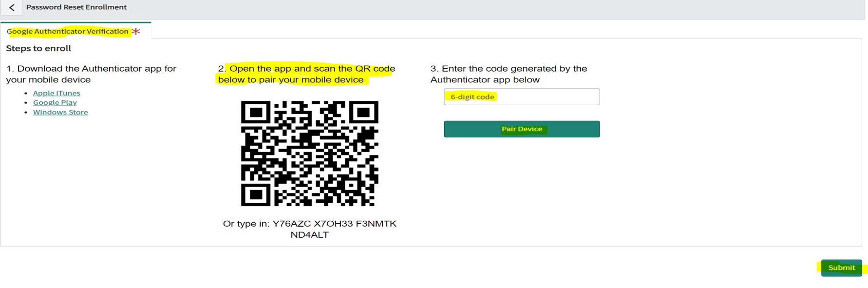Open the Apple iTunes link
Viewport: 868px width, 288px height.
coord(57,93)
